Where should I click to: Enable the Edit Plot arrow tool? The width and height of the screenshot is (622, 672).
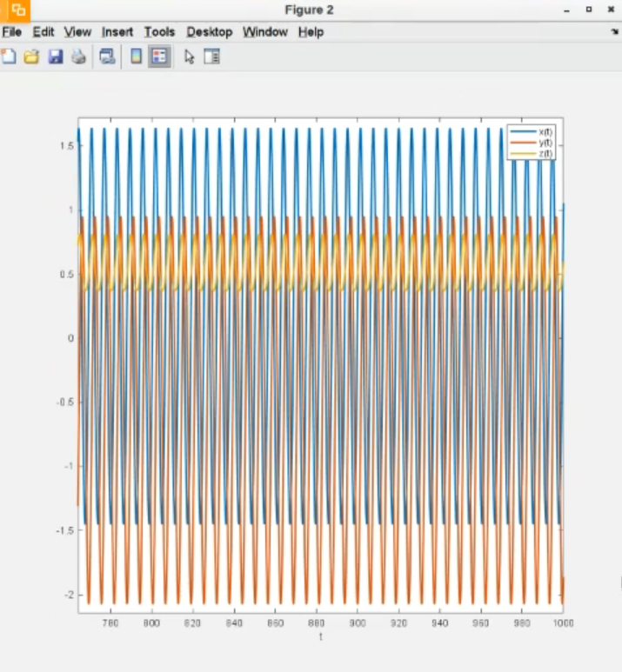(x=189, y=57)
